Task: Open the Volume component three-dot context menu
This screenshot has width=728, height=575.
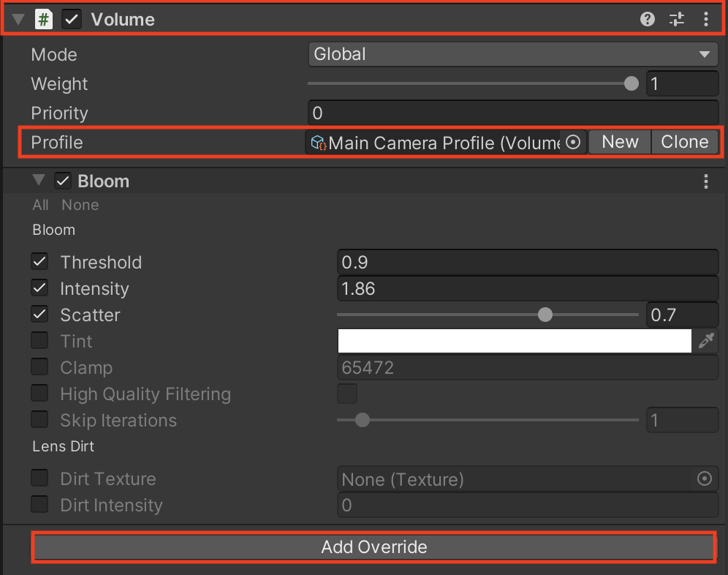Action: (x=705, y=20)
